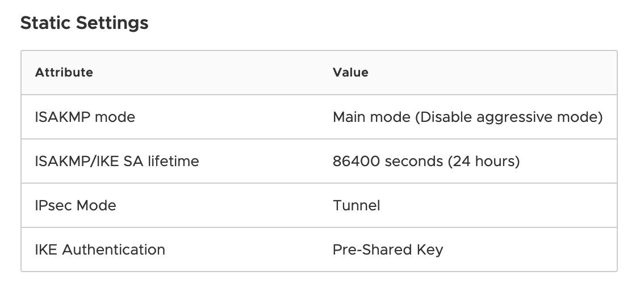The image size is (644, 288).
Task: Select the IKE Authentication attribute cell
Action: pyautogui.click(x=100, y=249)
